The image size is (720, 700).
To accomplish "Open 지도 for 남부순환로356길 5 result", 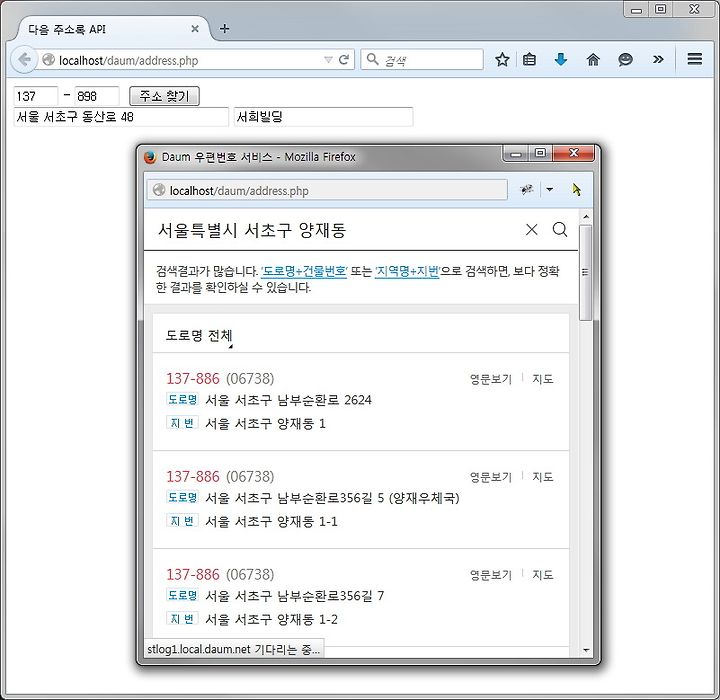I will click(542, 477).
